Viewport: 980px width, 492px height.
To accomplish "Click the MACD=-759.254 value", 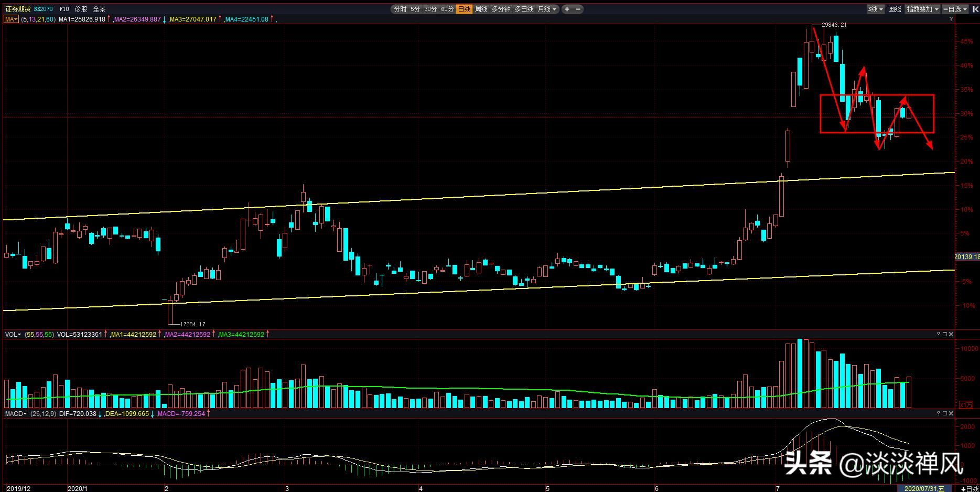I will pos(181,414).
